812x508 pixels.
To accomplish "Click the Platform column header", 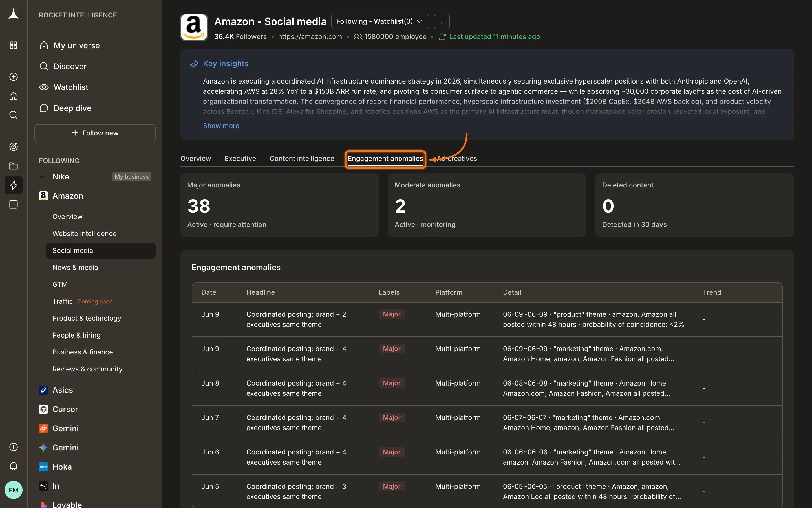I will pyautogui.click(x=449, y=292).
